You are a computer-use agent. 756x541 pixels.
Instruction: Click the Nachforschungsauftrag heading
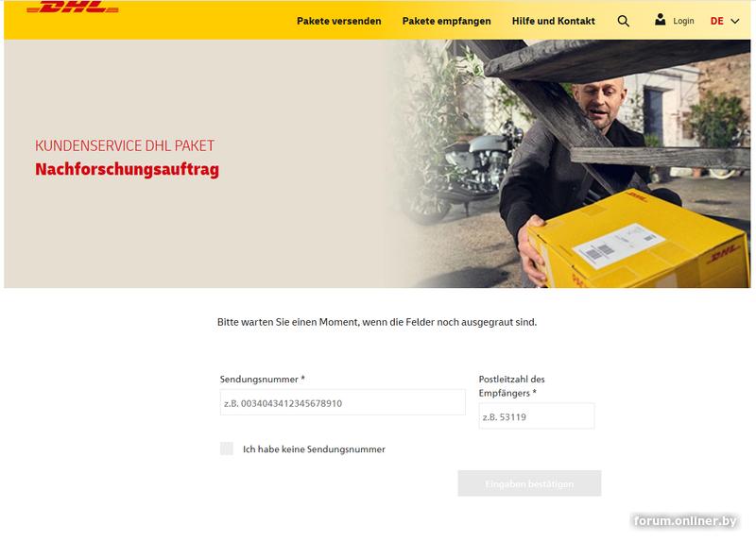[128, 170]
